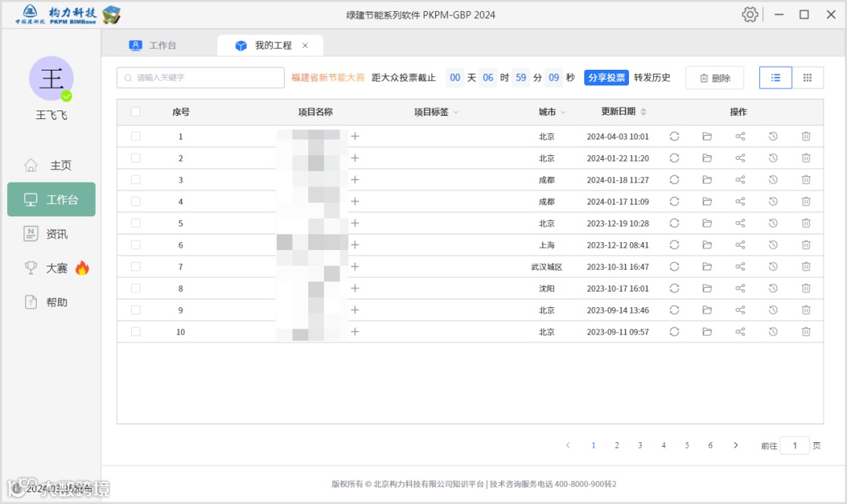Open 帮助 in sidebar
The width and height of the screenshot is (847, 504).
click(x=51, y=303)
